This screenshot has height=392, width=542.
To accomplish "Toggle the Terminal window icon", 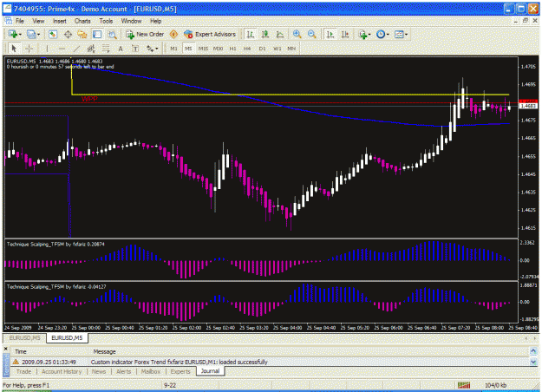I will coord(97,34).
